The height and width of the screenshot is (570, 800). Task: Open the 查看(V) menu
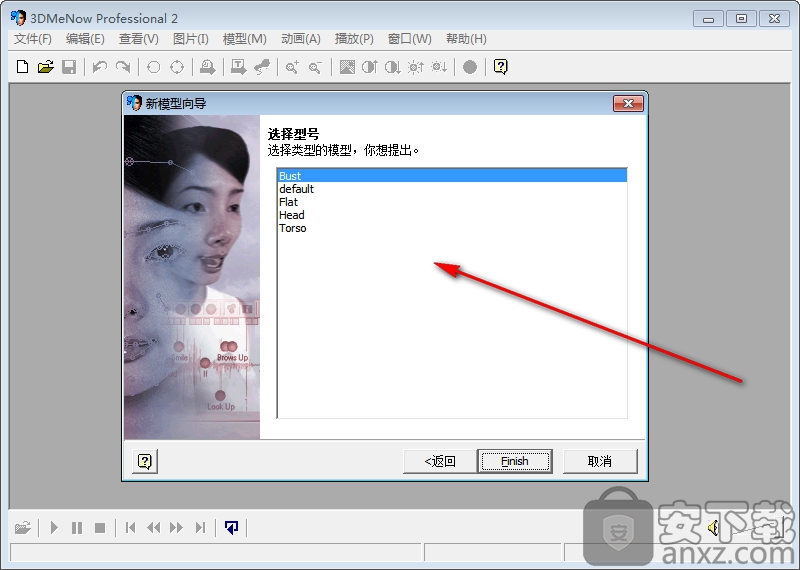[x=139, y=39]
